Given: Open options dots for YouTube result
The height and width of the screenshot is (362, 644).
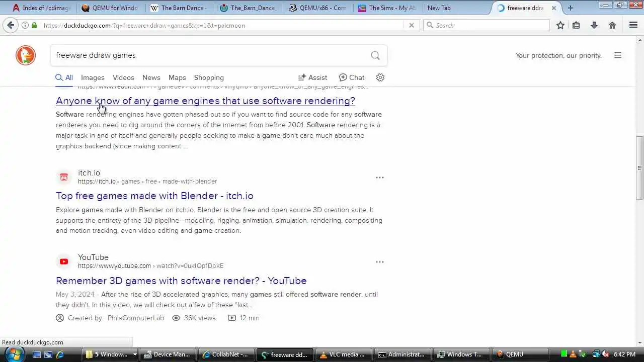Looking at the screenshot, I should (380, 262).
